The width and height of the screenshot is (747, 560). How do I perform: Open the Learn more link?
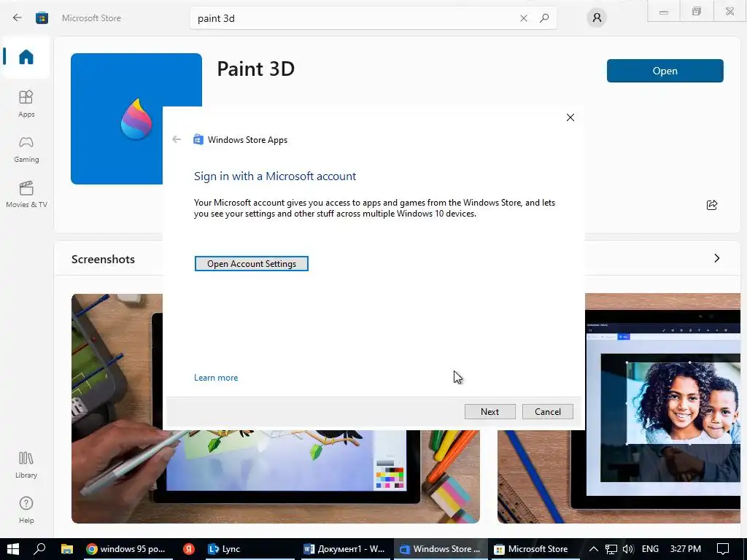pos(216,378)
